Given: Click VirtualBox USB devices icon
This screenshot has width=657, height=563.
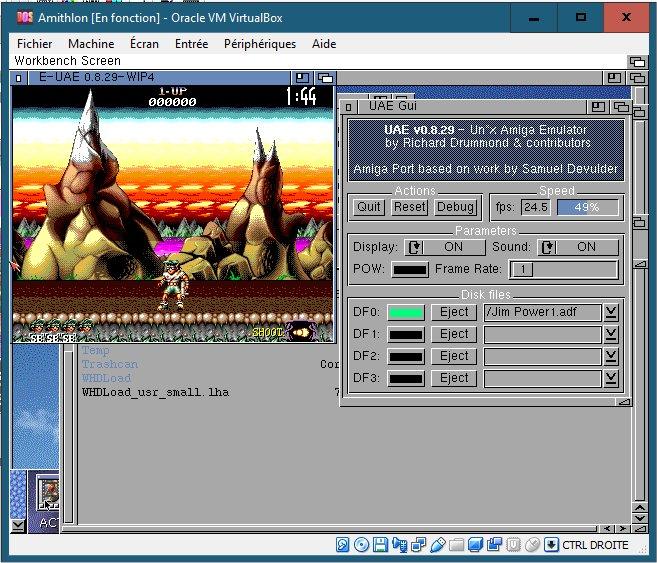Looking at the screenshot, I should tap(437, 545).
